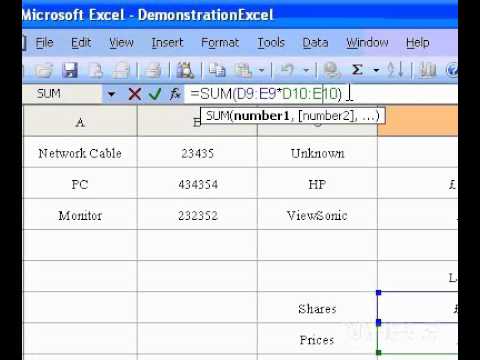Open the Insert menu
Screen dimensions: 480x360
coord(167,43)
